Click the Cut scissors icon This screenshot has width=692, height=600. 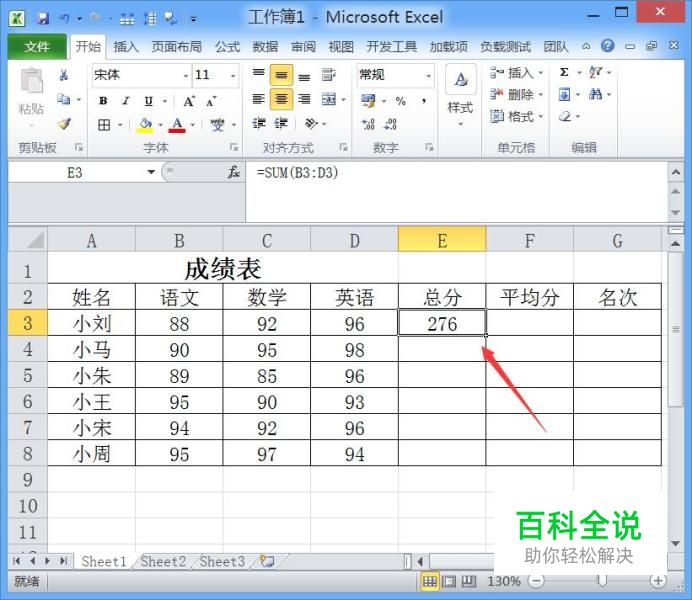click(64, 75)
